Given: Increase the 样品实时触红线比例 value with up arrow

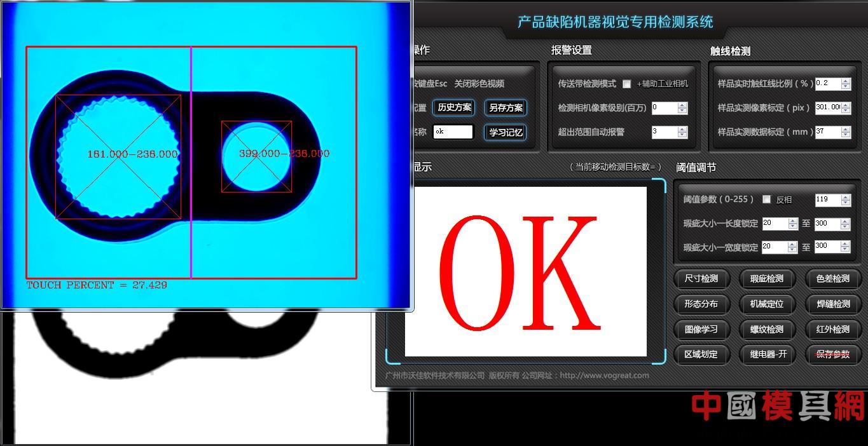Looking at the screenshot, I should 846,81.
